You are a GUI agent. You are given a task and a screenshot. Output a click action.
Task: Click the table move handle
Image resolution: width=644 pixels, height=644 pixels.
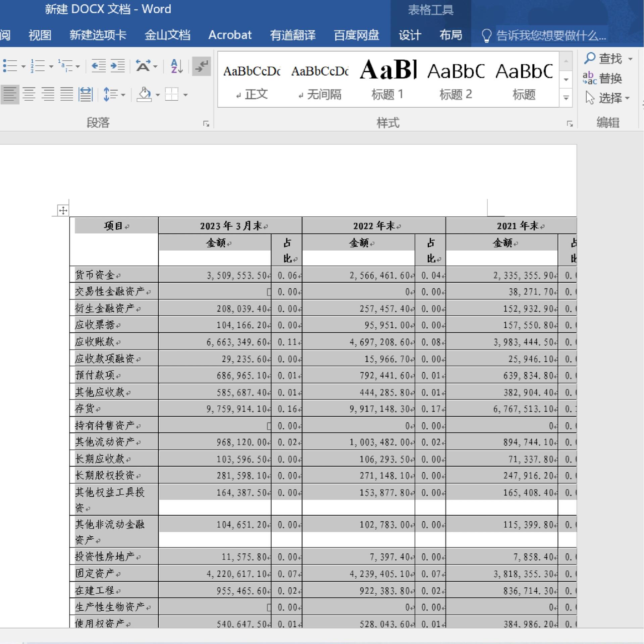tap(63, 211)
